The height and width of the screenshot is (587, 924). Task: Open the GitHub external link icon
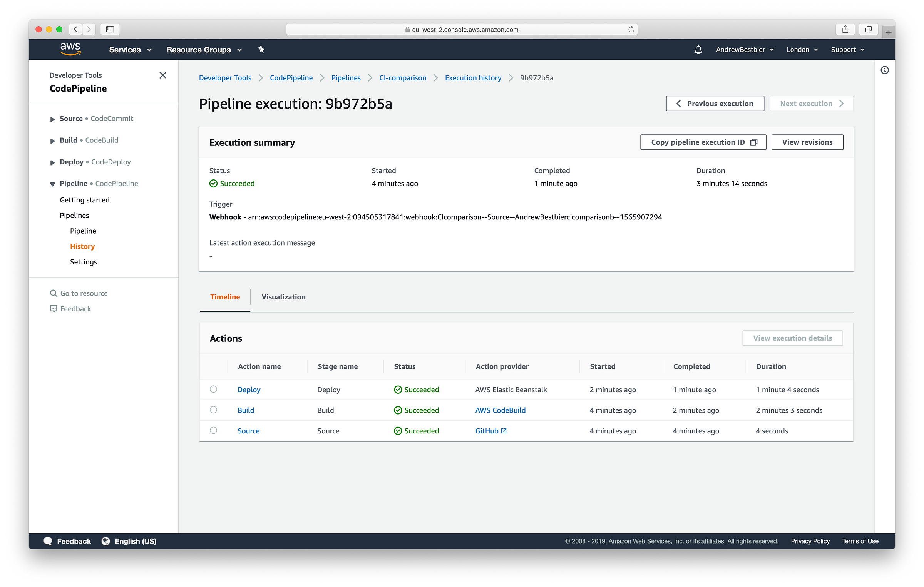(x=504, y=431)
